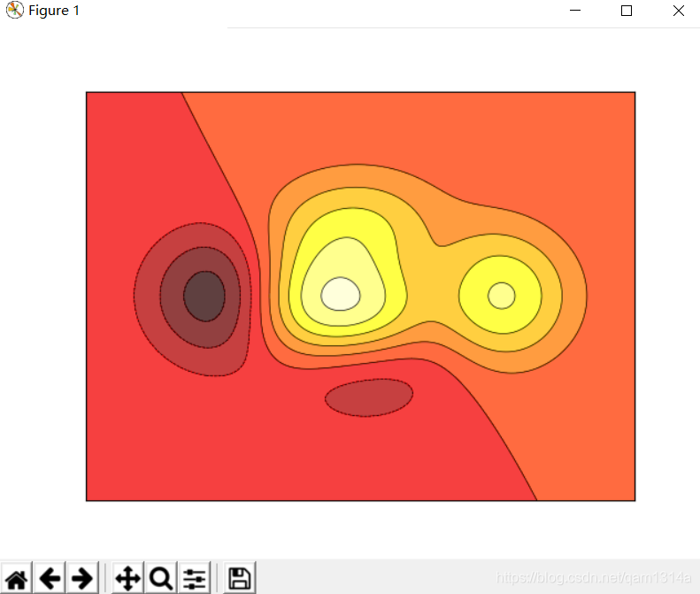The width and height of the screenshot is (700, 594).
Task: Minimize the Figure 1 window
Action: [575, 11]
